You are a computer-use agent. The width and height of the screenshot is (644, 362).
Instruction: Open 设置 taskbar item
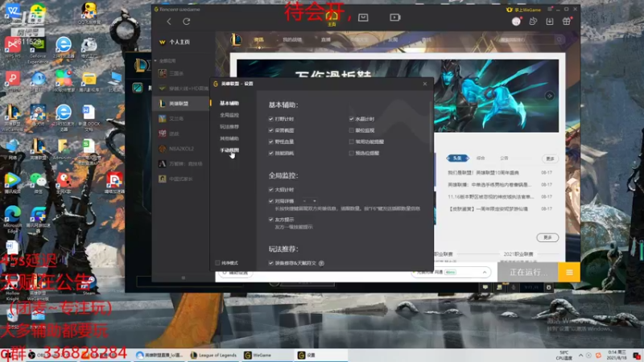[x=321, y=355]
